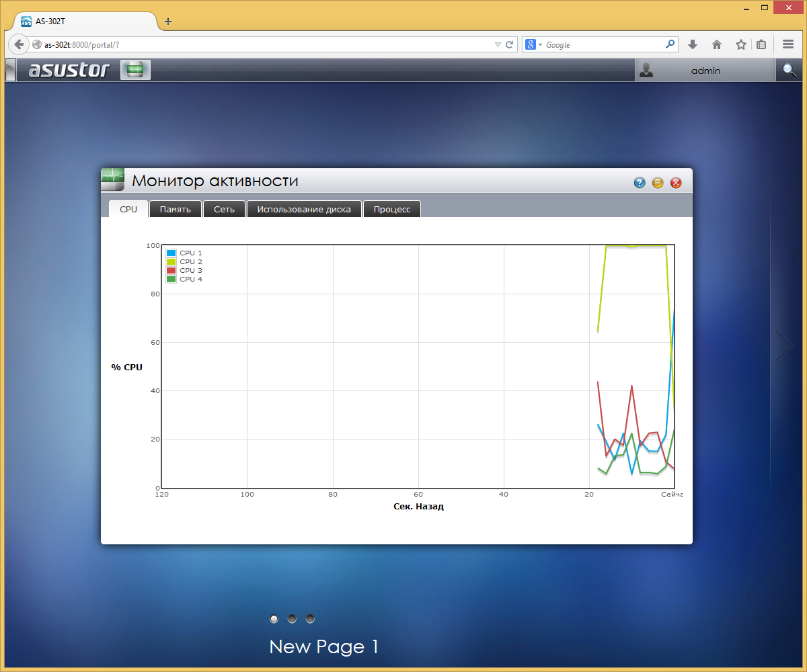The height and width of the screenshot is (672, 807).
Task: Click the Сейчас axis tick label
Action: click(671, 494)
